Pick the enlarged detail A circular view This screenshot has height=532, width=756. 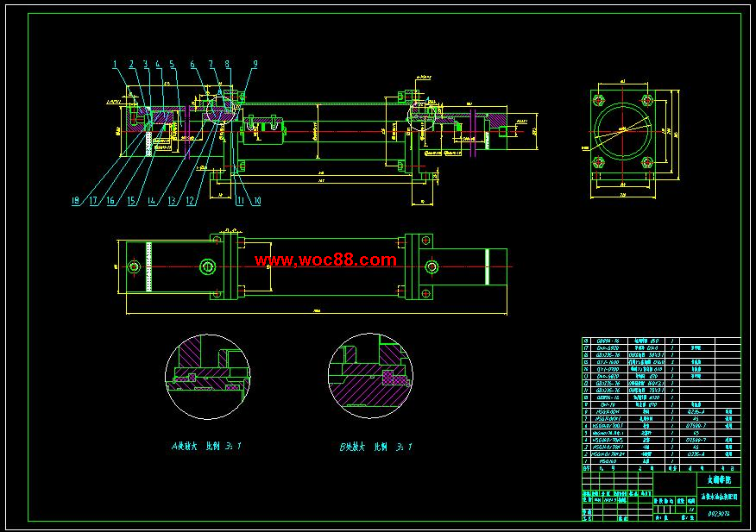tap(208, 376)
